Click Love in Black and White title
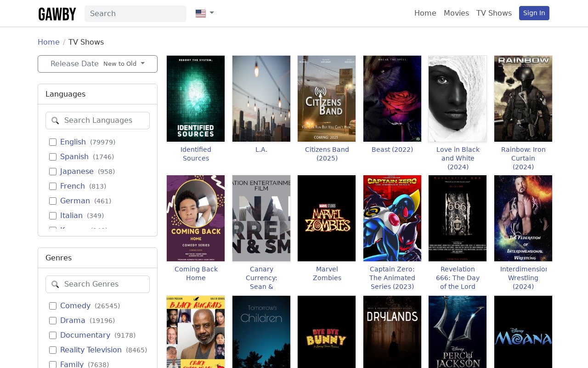Image resolution: width=588 pixels, height=368 pixels. (x=458, y=158)
